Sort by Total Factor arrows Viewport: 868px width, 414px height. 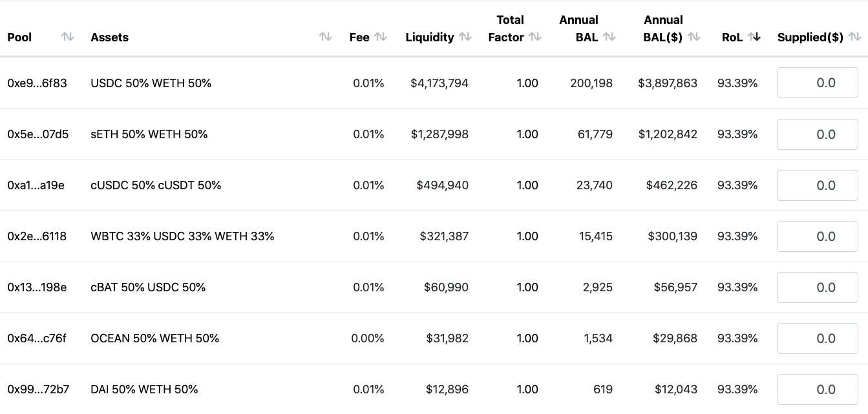pos(535,37)
